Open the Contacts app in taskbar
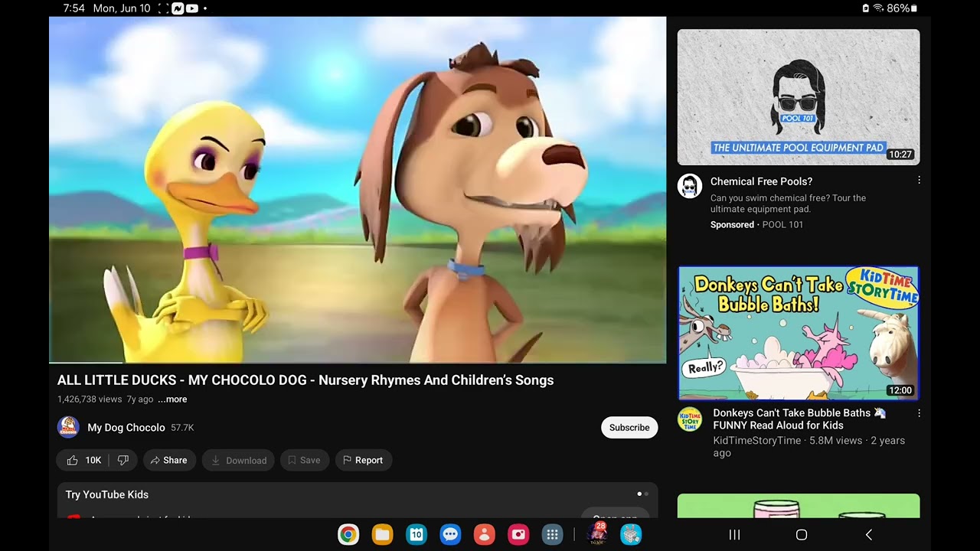Screen dimensions: 980x551 pos(484,534)
